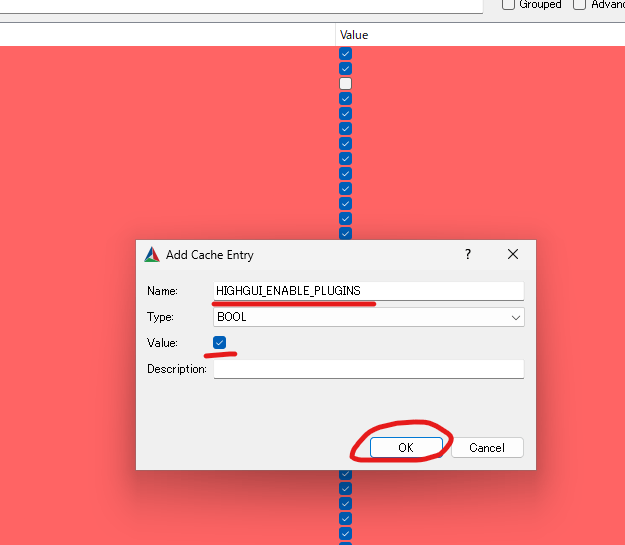Enable the Advanced checkbox
The width and height of the screenshot is (625, 545).
tap(579, 4)
